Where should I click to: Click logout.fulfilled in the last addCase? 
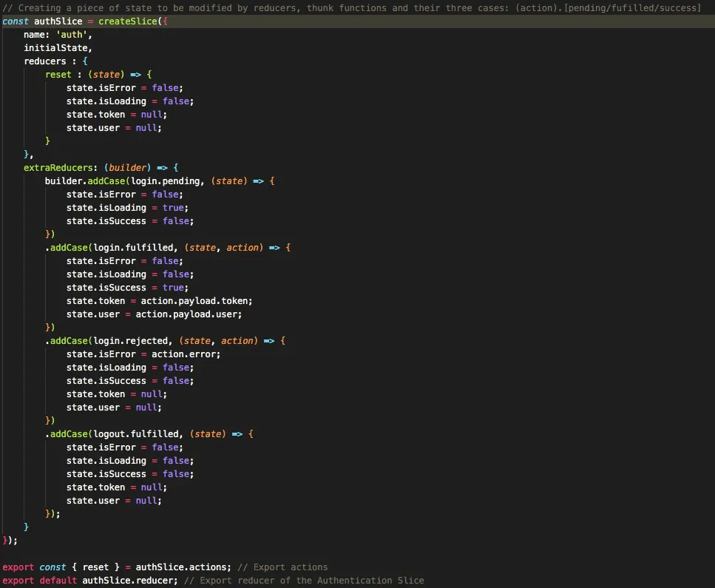[x=135, y=434]
